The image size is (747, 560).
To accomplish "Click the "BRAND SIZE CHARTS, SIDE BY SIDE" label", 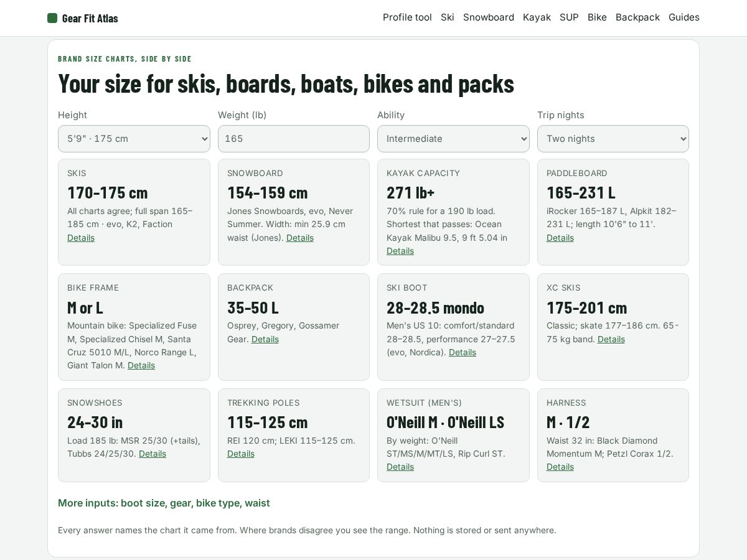I will [125, 58].
